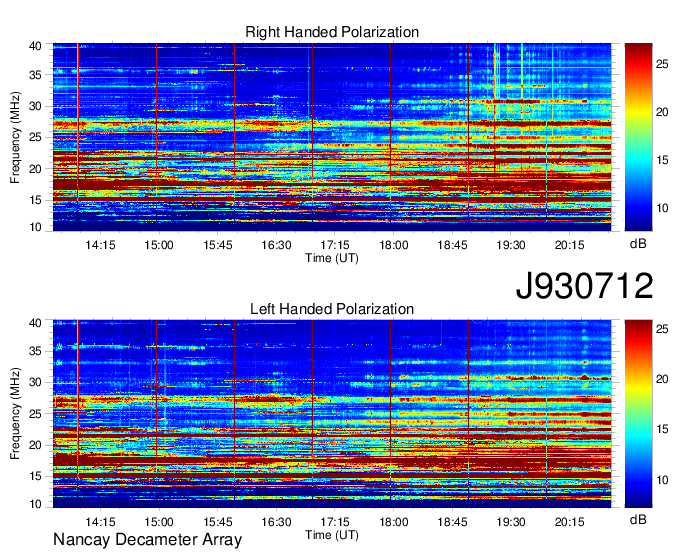Viewport: 680px width, 552px height.
Task: Click the 30 MHz frequency tick of Right Handed plot
Action: (35, 106)
